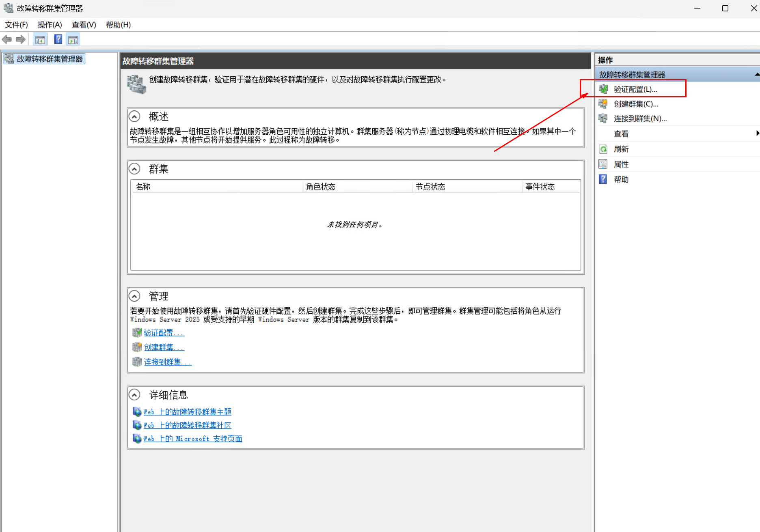
Task: Click the Back arrow toolbar icon
Action: click(x=7, y=39)
